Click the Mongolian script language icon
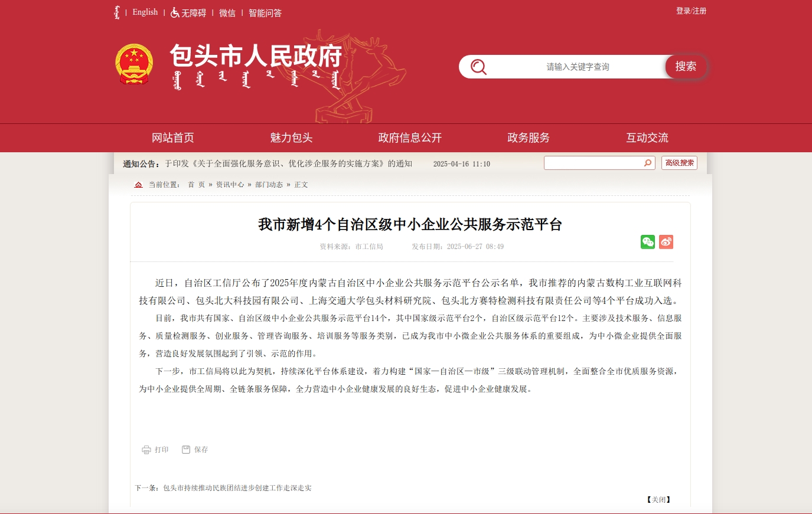This screenshot has width=812, height=514. (x=117, y=12)
